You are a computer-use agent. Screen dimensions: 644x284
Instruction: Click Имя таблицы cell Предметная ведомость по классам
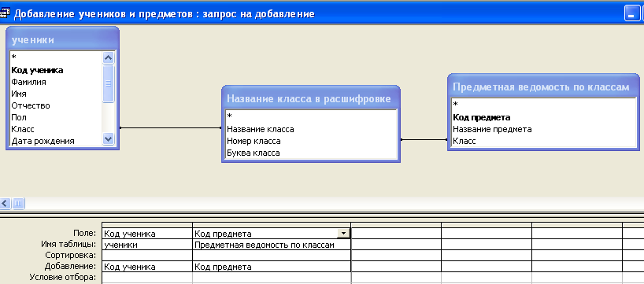click(272, 245)
